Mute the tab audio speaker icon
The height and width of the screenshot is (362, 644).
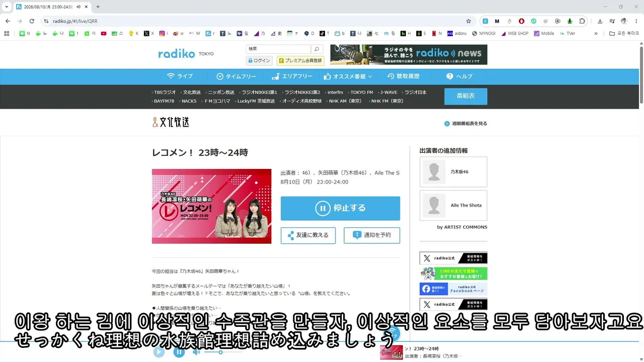(78, 7)
